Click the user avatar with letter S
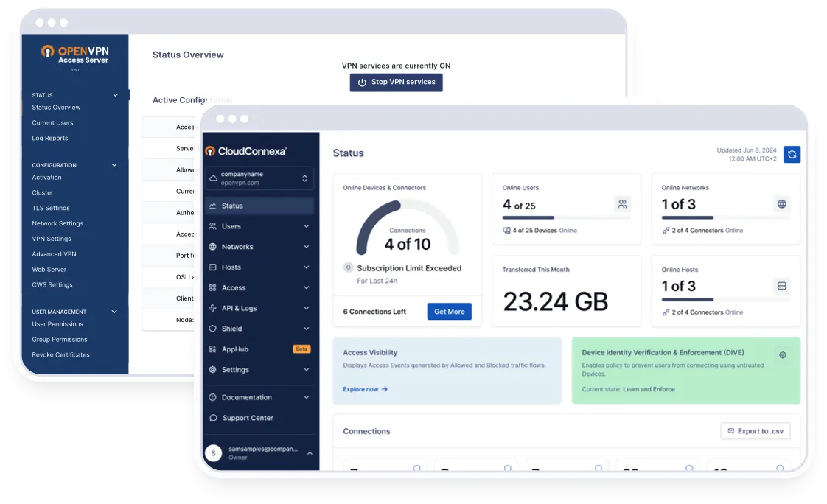Image resolution: width=827 pixels, height=504 pixels. (213, 453)
